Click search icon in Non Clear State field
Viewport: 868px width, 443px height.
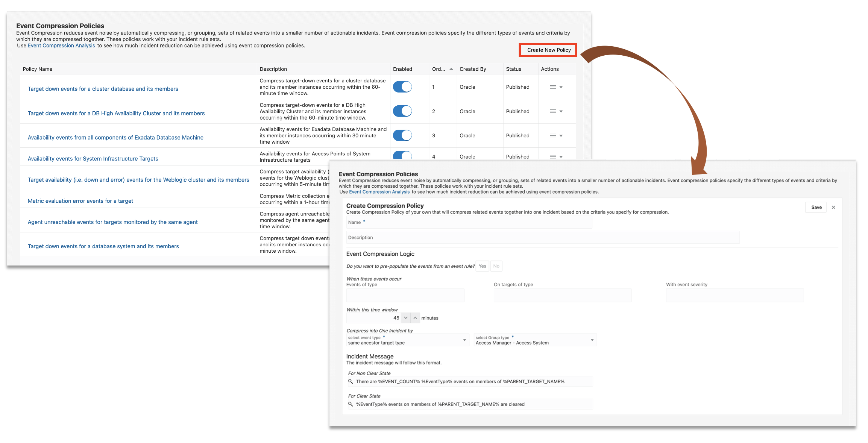click(x=351, y=381)
